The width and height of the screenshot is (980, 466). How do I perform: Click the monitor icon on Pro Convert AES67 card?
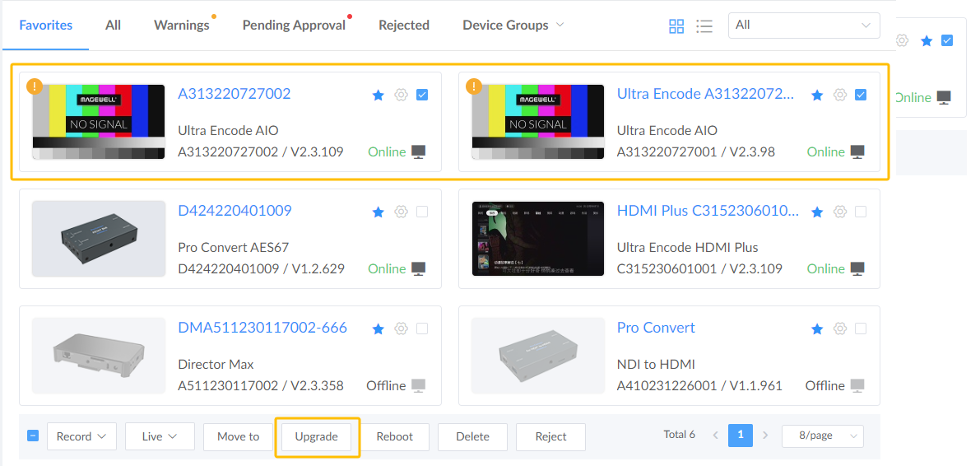pyautogui.click(x=419, y=269)
